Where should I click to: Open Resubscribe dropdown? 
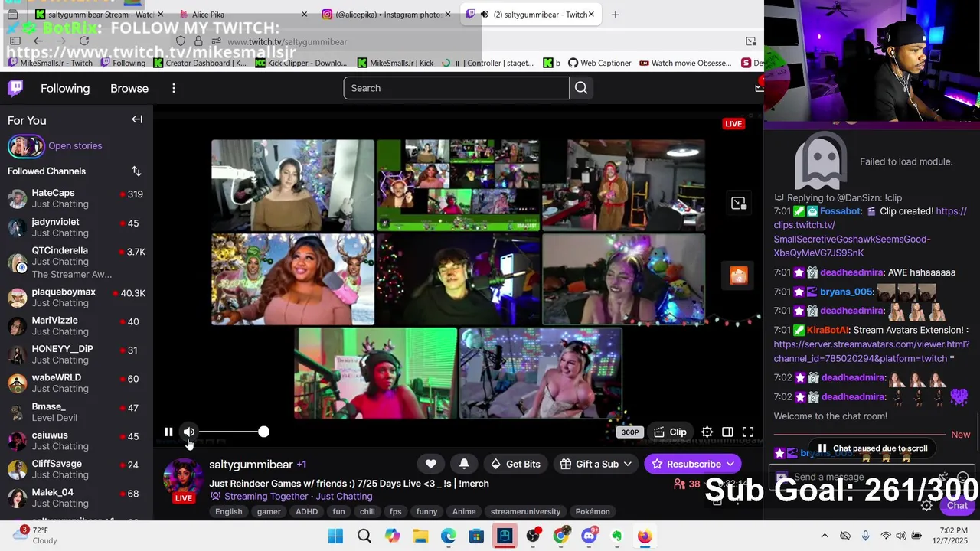(693, 464)
